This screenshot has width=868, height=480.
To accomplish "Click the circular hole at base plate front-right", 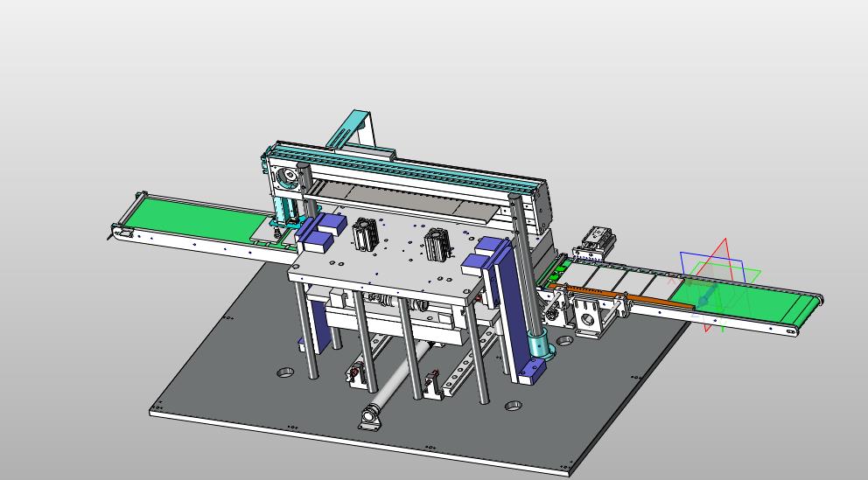I will pos(514,406).
